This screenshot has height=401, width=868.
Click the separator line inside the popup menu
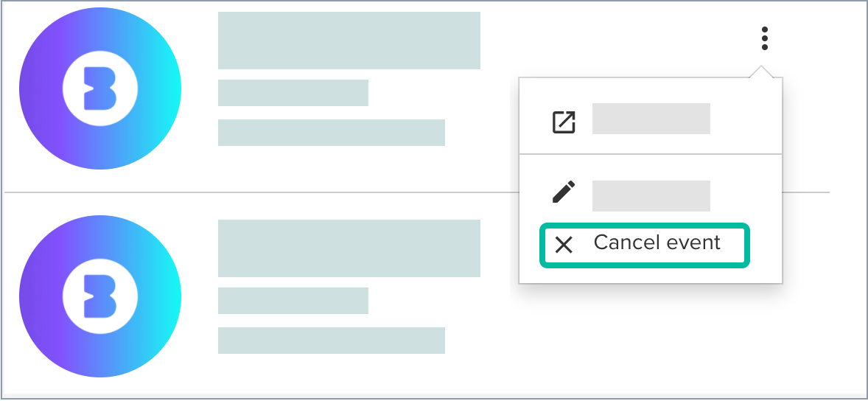(651, 154)
